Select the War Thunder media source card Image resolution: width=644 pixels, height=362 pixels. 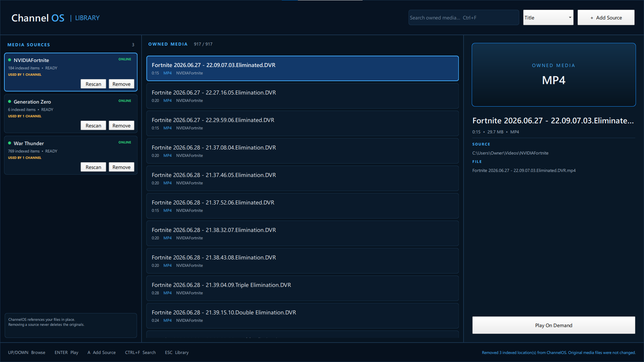pos(71,155)
